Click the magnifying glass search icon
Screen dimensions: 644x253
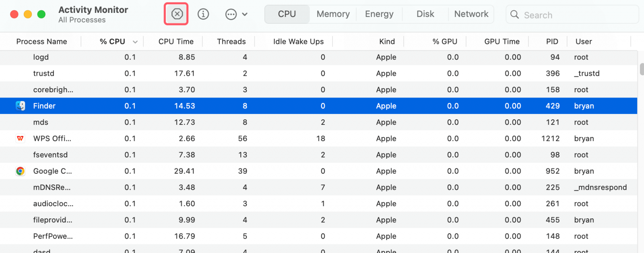514,15
